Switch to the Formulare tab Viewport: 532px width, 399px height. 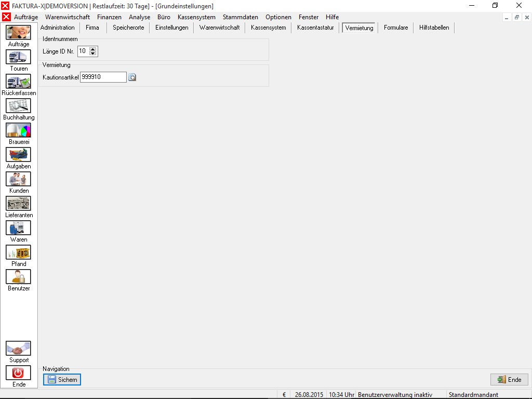pyautogui.click(x=396, y=28)
